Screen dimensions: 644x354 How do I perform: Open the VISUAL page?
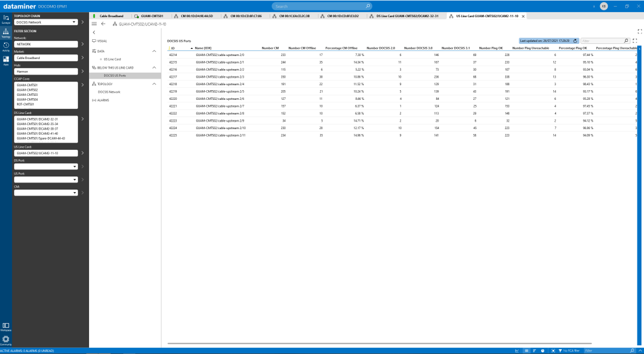[x=102, y=41]
